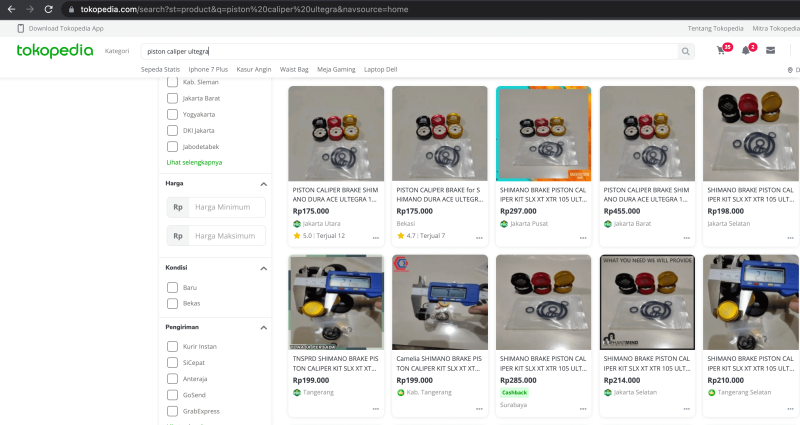Open more options on Rp285.000 Surabaya card
Screen dimensions: 800x425
(583, 409)
